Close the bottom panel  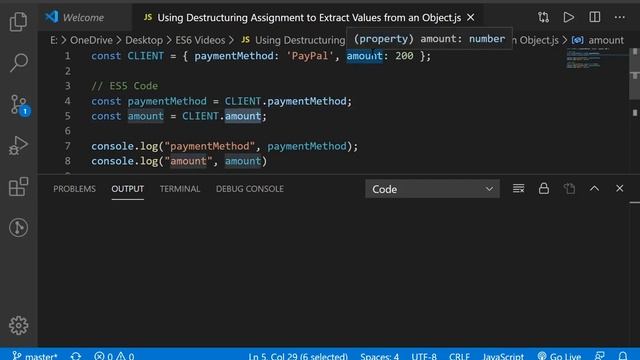620,189
